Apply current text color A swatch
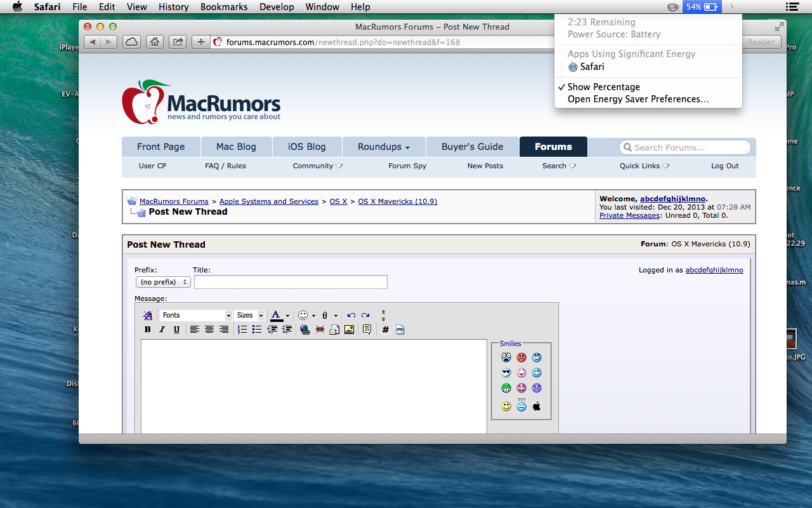 (x=277, y=316)
